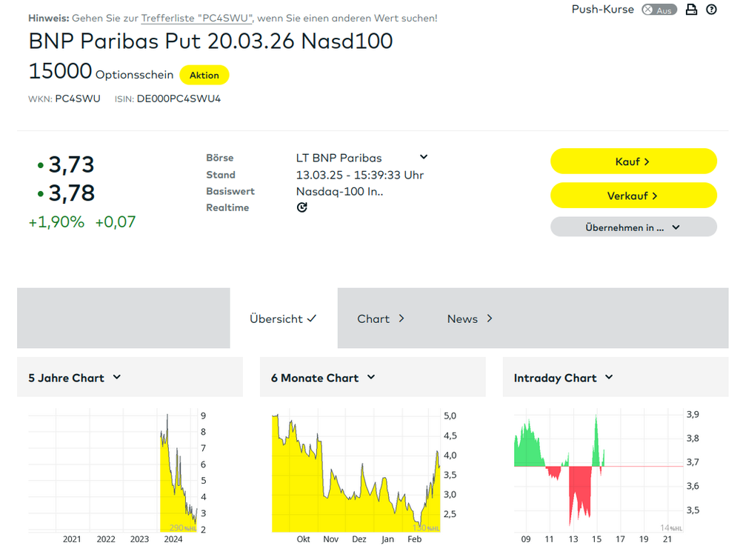This screenshot has width=740, height=560.
Task: Switch to the Übersicht tab
Action: (283, 319)
